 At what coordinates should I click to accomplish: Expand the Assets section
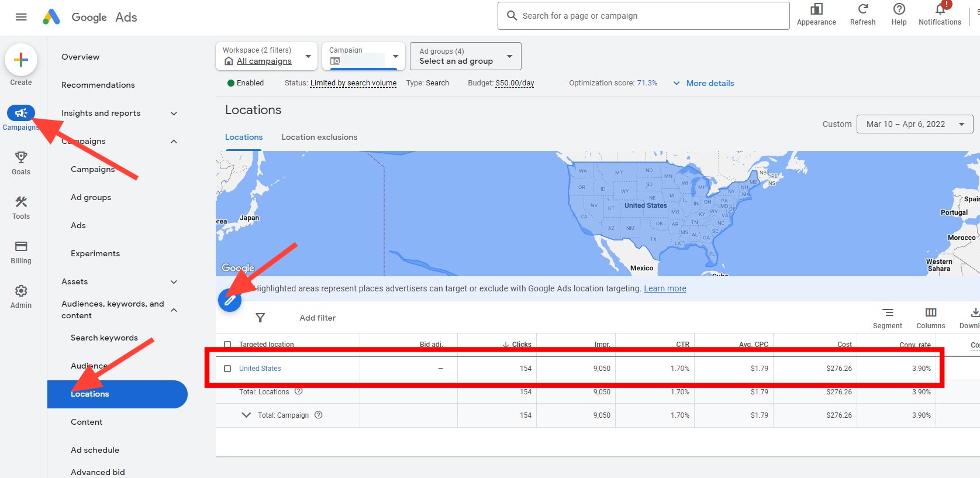[174, 282]
